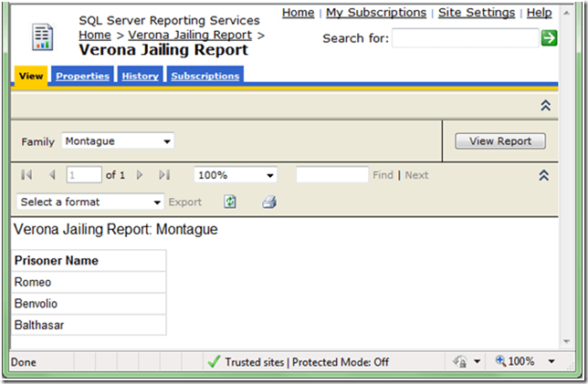Collapse the report toolbar chevron
The image size is (588, 384).
[545, 175]
